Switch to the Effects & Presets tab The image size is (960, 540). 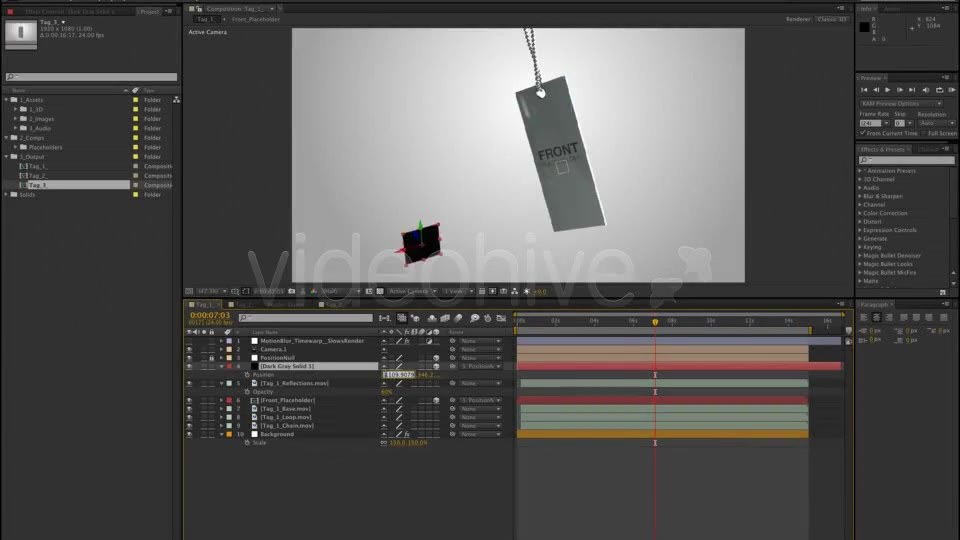pos(882,149)
